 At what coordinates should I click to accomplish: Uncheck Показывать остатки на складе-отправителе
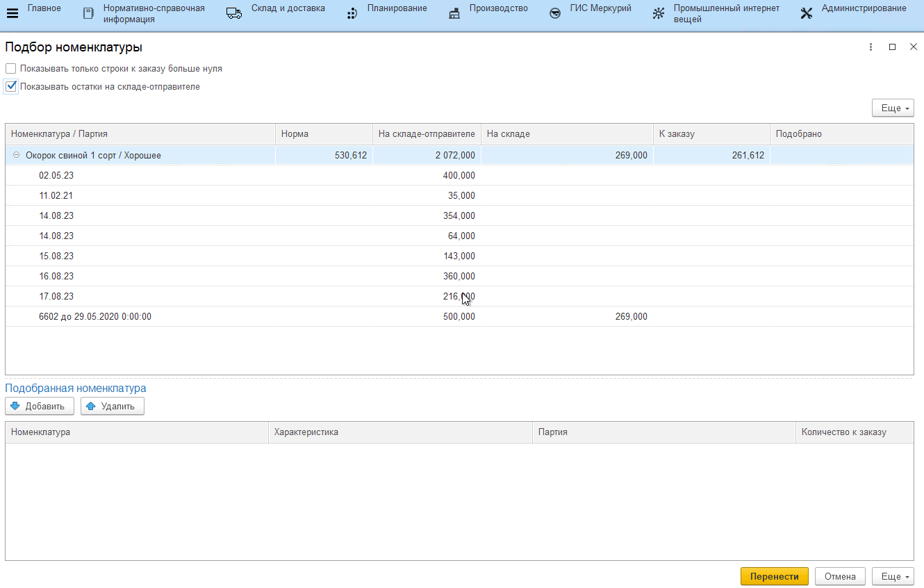coord(10,87)
